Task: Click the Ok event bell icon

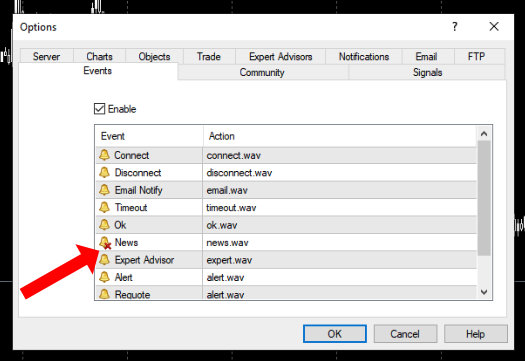Action: point(104,225)
